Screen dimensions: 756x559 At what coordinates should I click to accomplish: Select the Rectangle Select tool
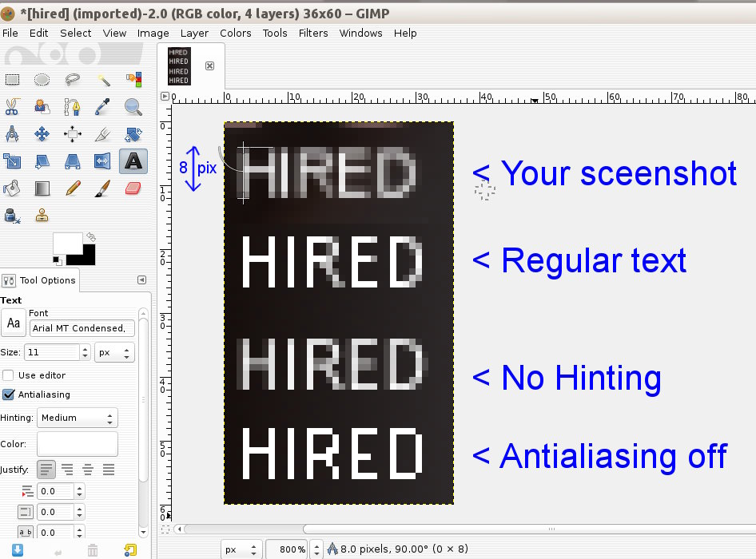click(12, 79)
